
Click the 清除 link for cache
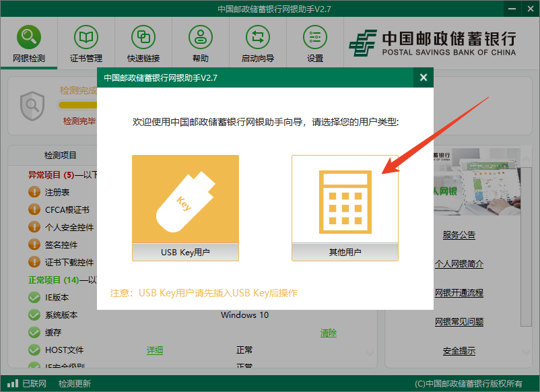coord(329,333)
